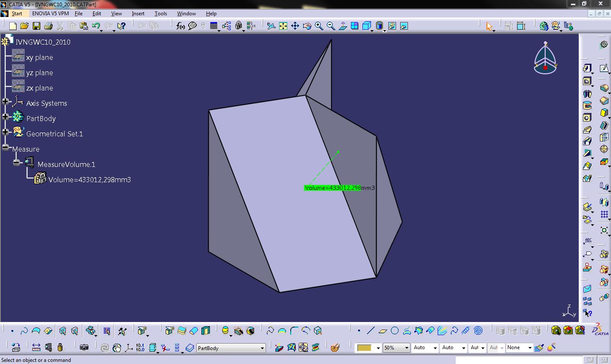This screenshot has width=611, height=364.
Task: Fit all geometry in view icon
Action: click(x=283, y=26)
